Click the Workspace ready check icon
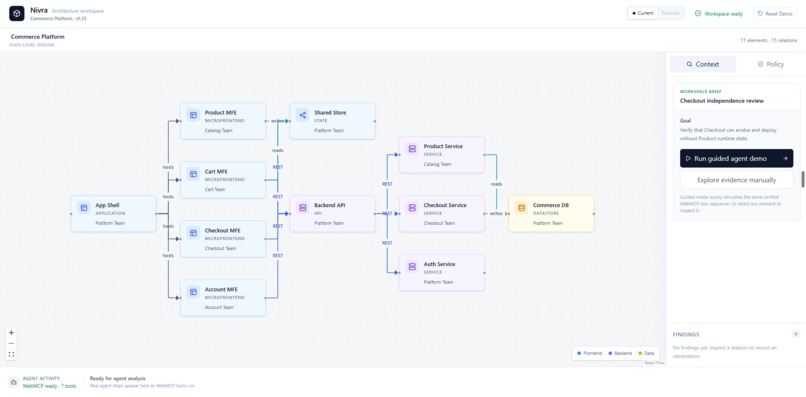 pos(698,14)
